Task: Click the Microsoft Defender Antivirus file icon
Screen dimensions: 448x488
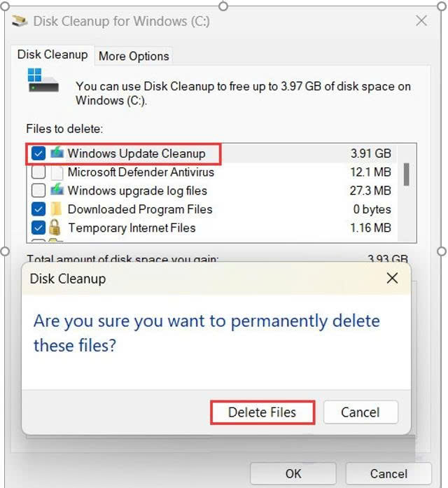Action: click(x=57, y=172)
